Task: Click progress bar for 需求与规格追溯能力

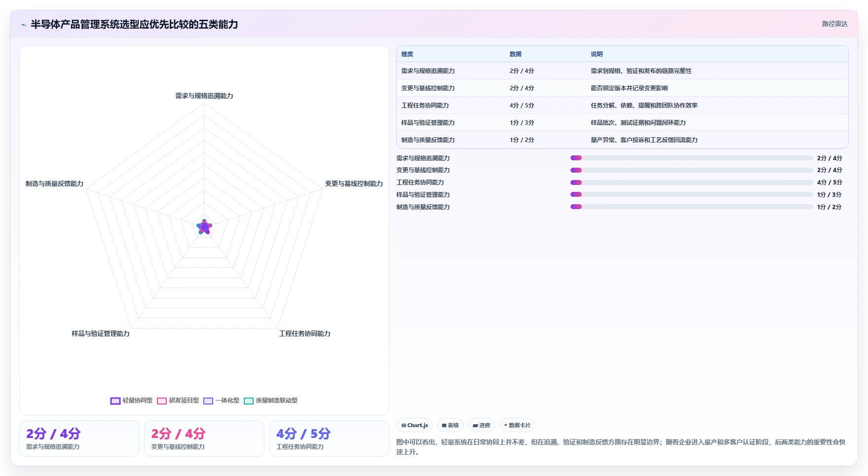Action: tap(691, 158)
